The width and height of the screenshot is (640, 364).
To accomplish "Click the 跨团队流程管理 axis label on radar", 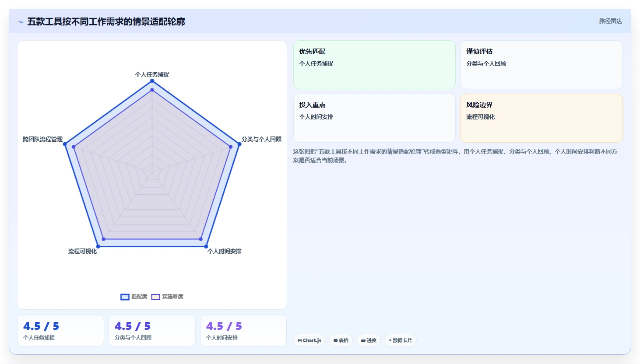I will (x=42, y=139).
